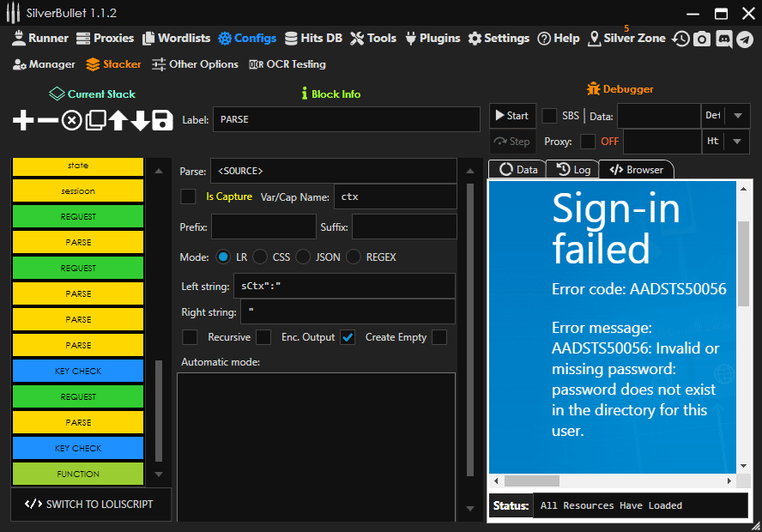Click the Parse field showing <SOURCE>

click(334, 171)
